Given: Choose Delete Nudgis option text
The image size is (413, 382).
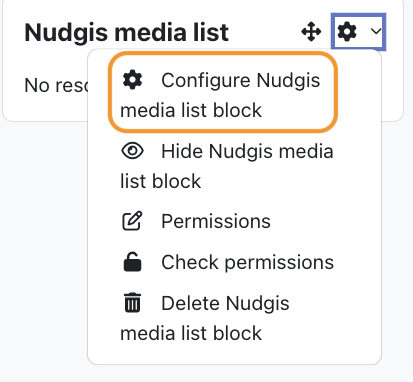Looking at the screenshot, I should tap(225, 303).
